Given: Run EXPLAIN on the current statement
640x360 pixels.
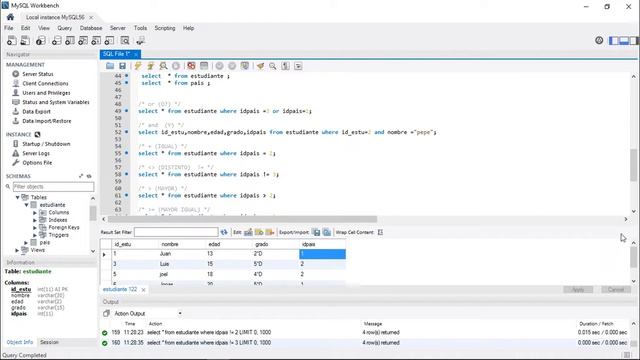Looking at the screenshot, I should tap(163, 66).
